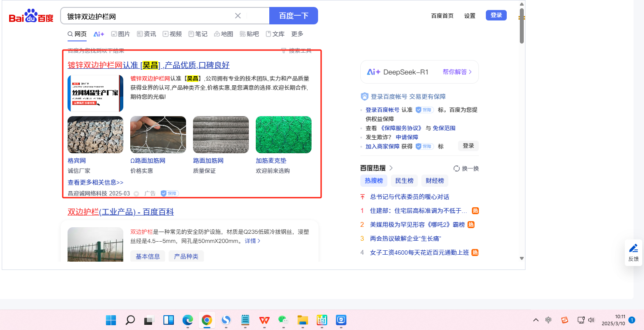This screenshot has width=644, height=330.
Task: Open hot search 住建部：住宅层高标准调为不低于…
Action: (x=418, y=211)
